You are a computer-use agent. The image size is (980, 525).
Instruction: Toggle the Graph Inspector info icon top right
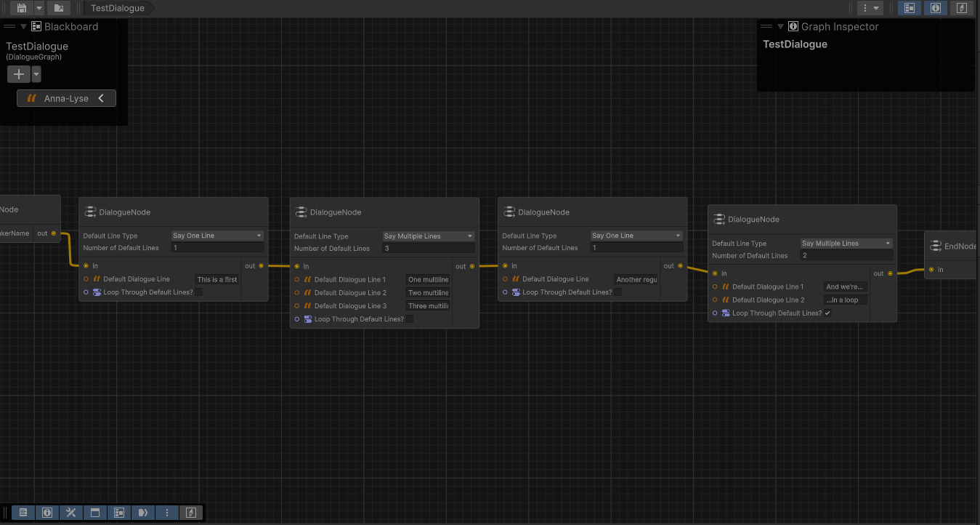(934, 7)
